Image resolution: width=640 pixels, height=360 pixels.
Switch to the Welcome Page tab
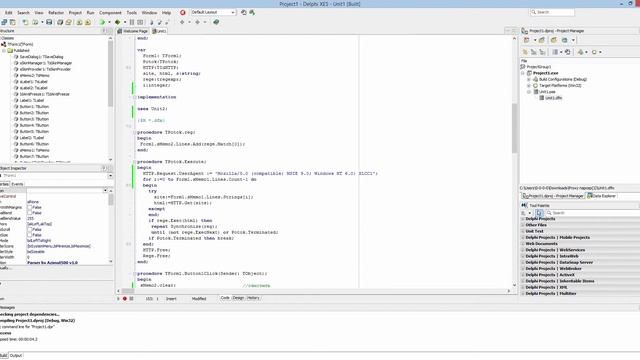pos(133,31)
